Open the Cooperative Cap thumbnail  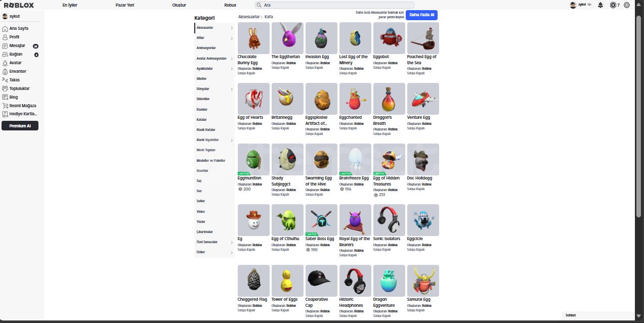(321, 281)
